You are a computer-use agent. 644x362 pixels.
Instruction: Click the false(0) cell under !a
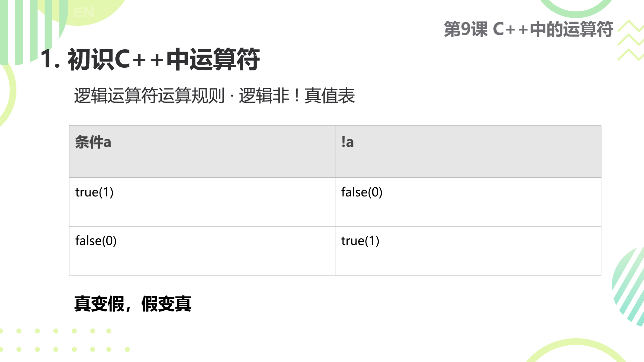tap(468, 202)
